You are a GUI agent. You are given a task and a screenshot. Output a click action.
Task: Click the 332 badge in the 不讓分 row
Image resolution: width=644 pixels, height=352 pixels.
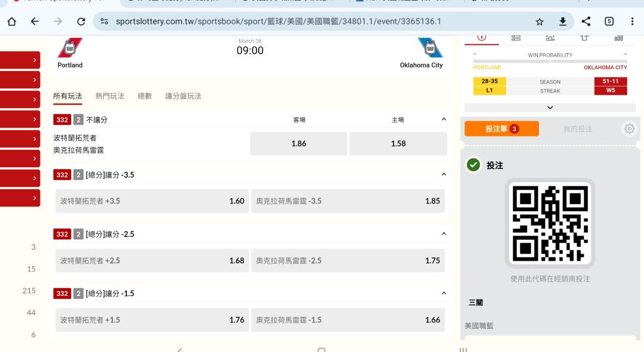[x=62, y=119]
